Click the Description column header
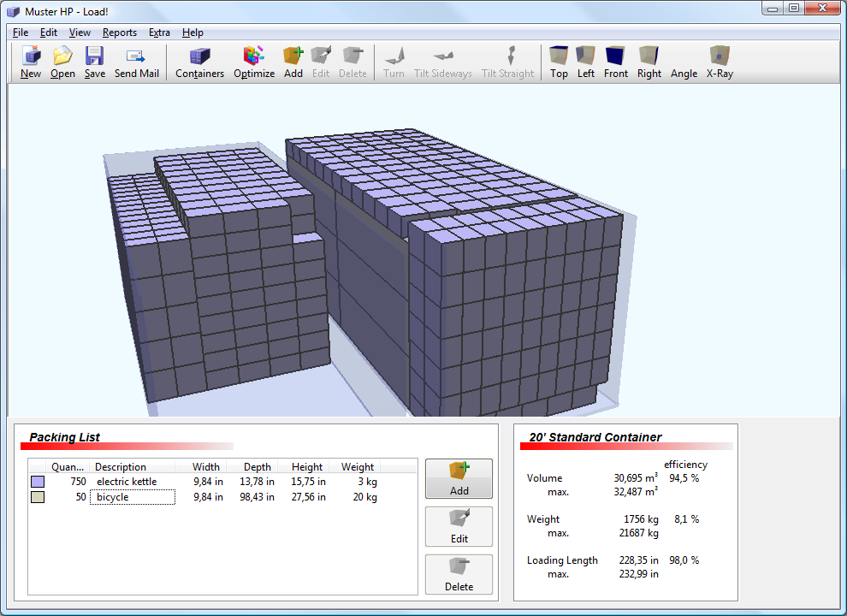847x616 pixels. point(121,467)
